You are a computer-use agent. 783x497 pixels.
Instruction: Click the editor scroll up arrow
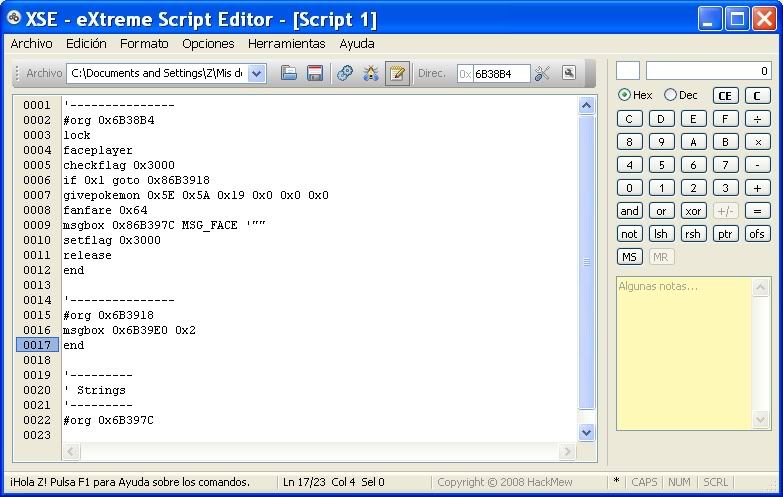point(586,105)
